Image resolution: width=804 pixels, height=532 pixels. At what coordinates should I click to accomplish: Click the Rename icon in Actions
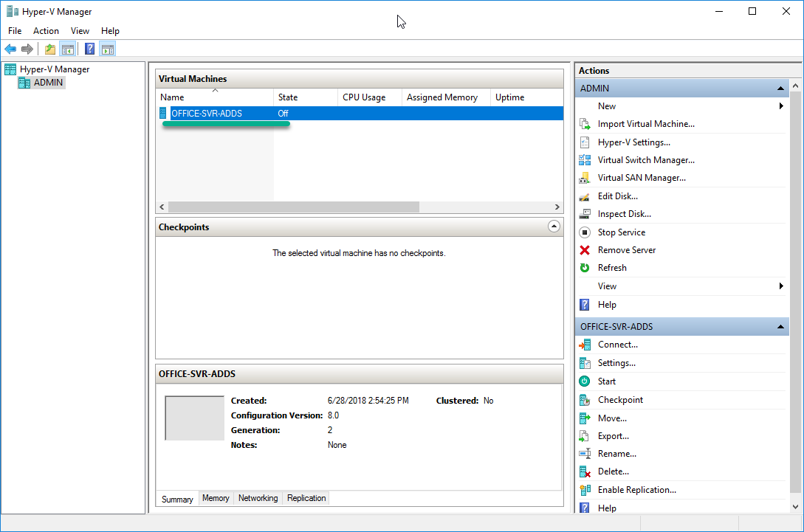pyautogui.click(x=585, y=454)
